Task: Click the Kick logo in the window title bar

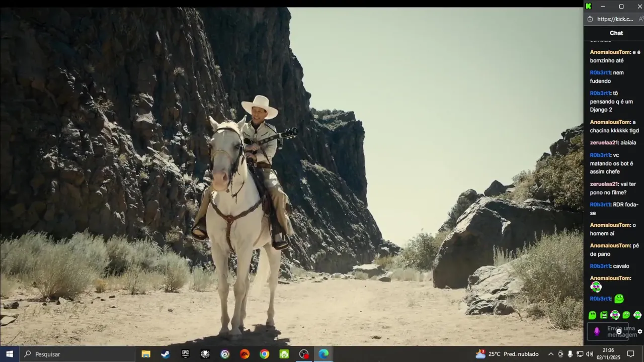Action: coord(588,6)
